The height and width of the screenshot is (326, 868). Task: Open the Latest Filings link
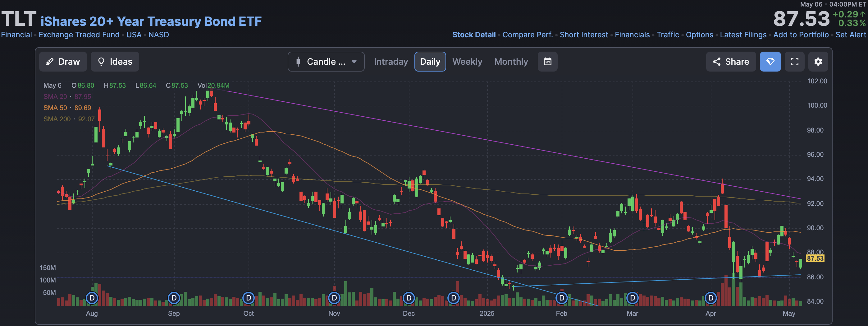pyautogui.click(x=743, y=35)
